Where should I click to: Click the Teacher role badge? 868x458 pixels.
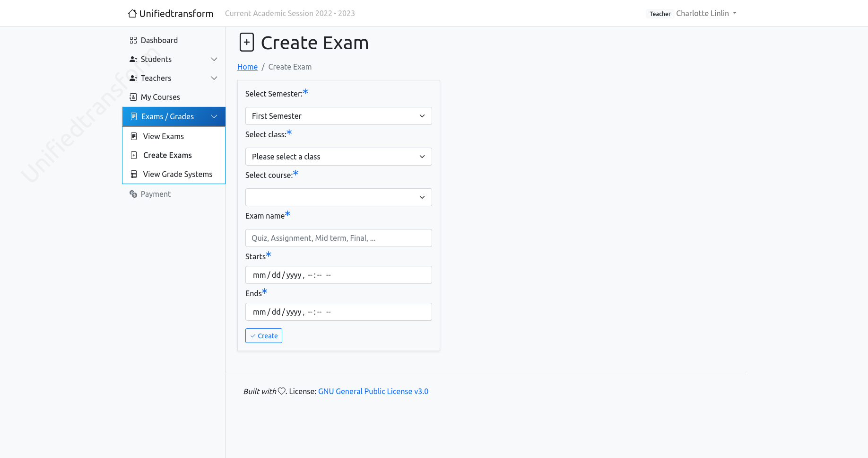(660, 14)
